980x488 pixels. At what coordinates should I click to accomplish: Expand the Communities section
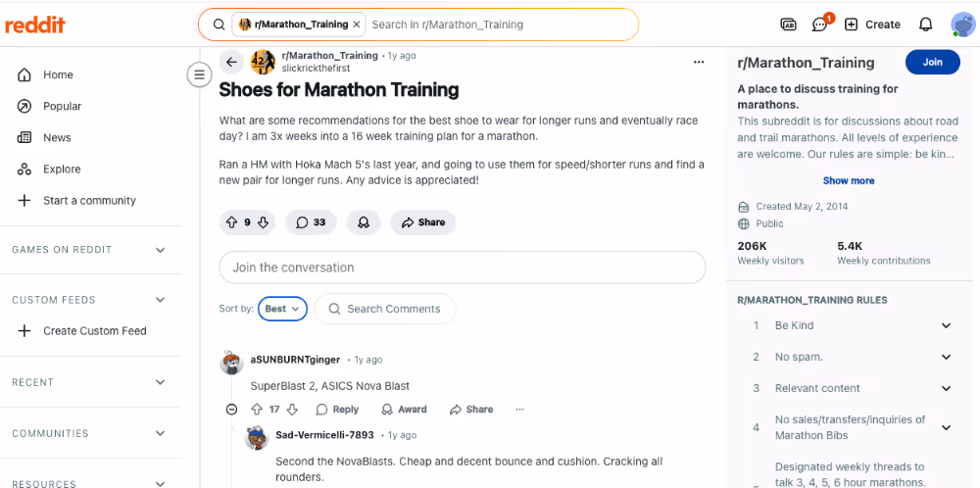[160, 434]
